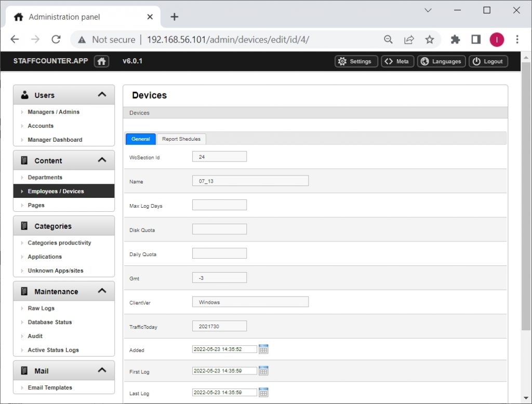532x404 pixels.
Task: Click the page vertical scrollbar
Action: click(526, 196)
